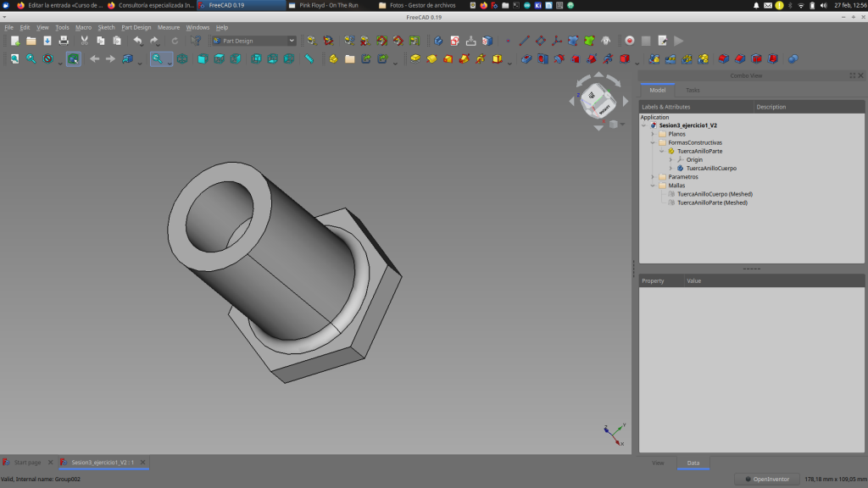Image resolution: width=868 pixels, height=488 pixels.
Task: Open the Sketch menu
Action: (106, 27)
